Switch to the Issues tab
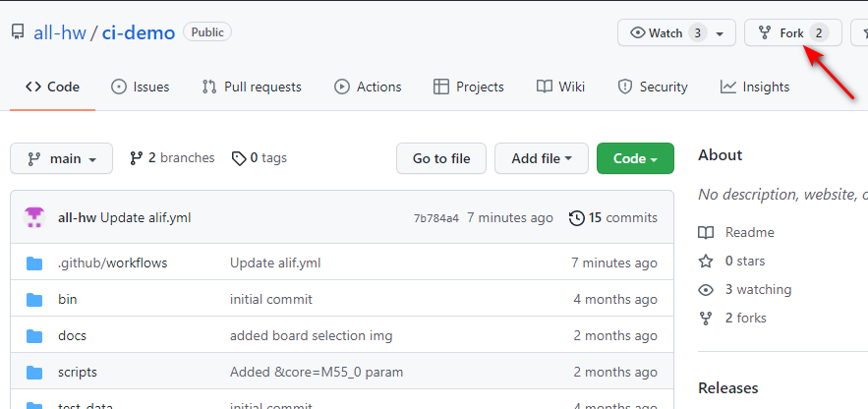Viewport: 868px width, 409px height. (141, 87)
